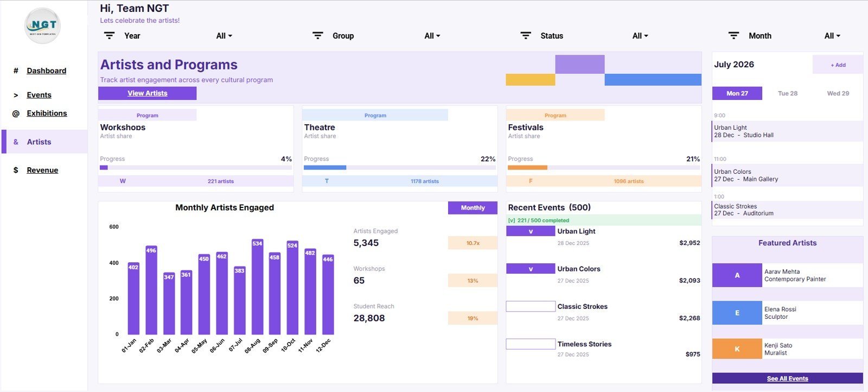Click + Add in calendar
Viewport: 868px width, 392px height.
pos(838,65)
